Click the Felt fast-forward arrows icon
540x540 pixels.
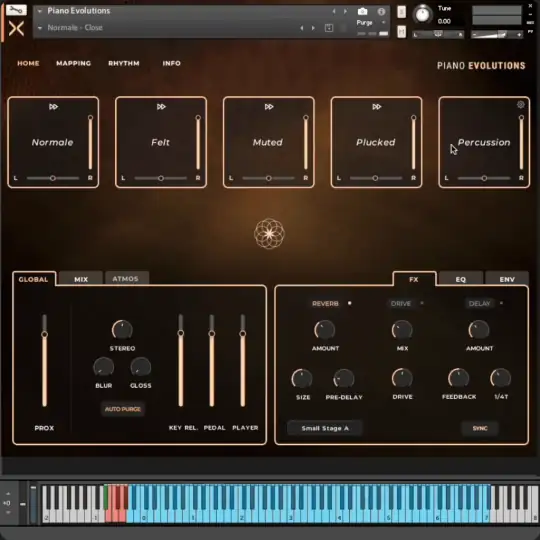tap(161, 107)
